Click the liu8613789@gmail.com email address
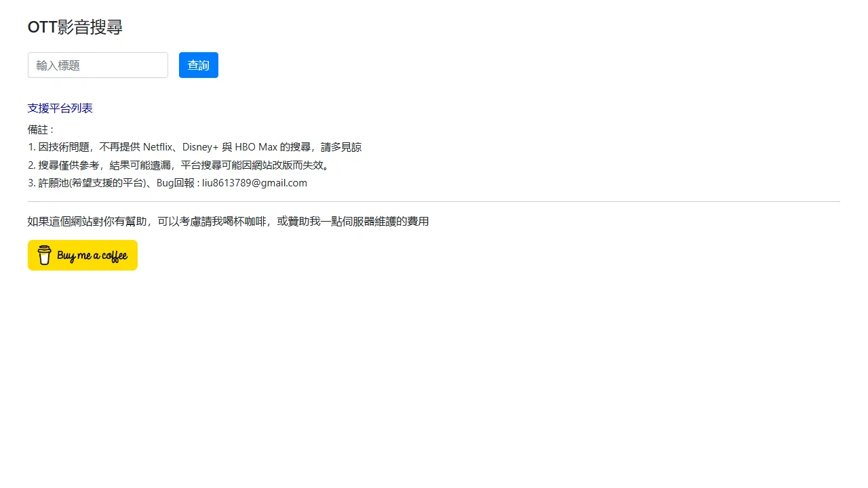Screen dimensions: 868x488 [x=254, y=183]
